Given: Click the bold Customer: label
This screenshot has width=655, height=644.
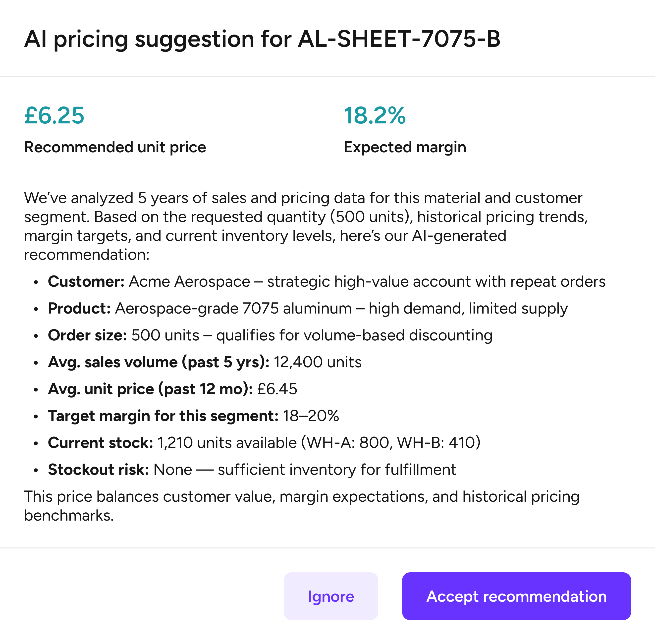Looking at the screenshot, I should 86,281.
